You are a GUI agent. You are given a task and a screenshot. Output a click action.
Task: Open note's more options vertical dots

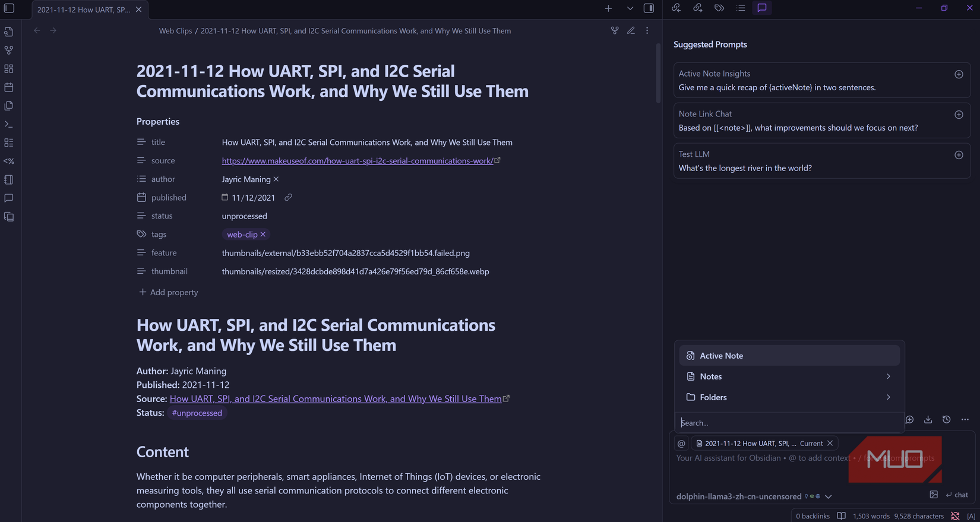tap(647, 30)
